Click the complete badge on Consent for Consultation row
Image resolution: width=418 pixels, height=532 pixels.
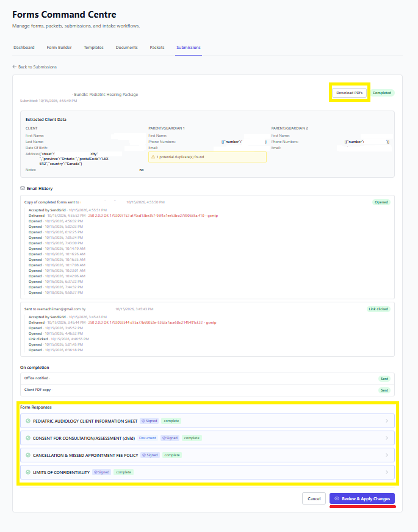[192, 438]
